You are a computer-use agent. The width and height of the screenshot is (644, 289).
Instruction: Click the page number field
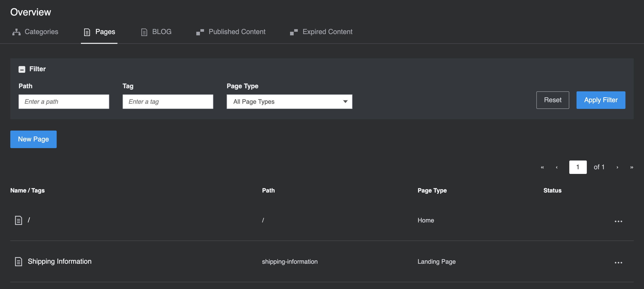point(578,167)
